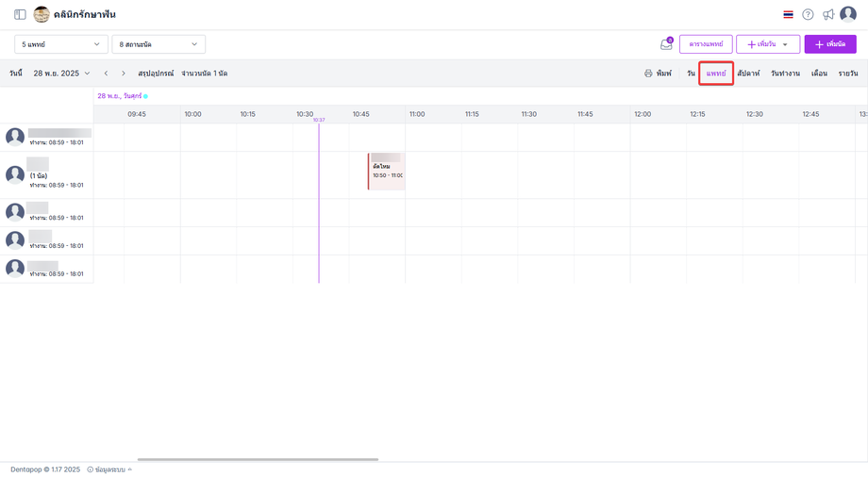Click the 12:00 time column header
868x477 pixels.
643,114
